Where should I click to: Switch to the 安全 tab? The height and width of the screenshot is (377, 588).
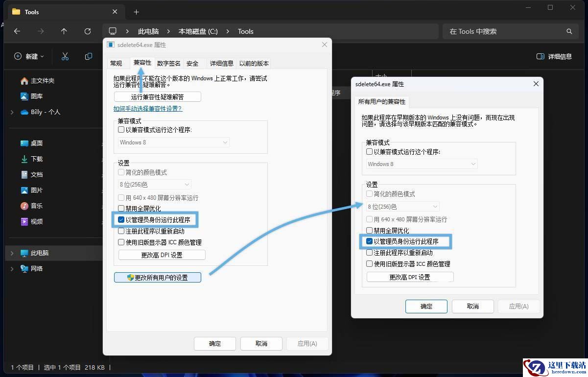coord(192,63)
